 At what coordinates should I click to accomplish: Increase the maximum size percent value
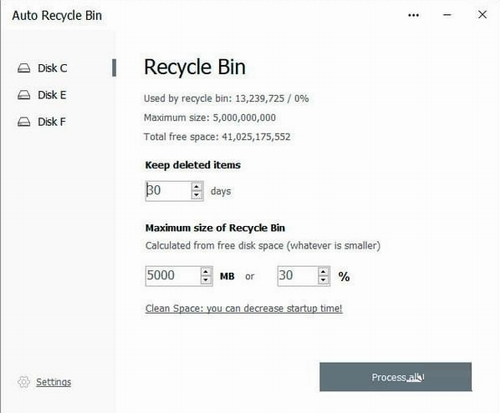323,272
